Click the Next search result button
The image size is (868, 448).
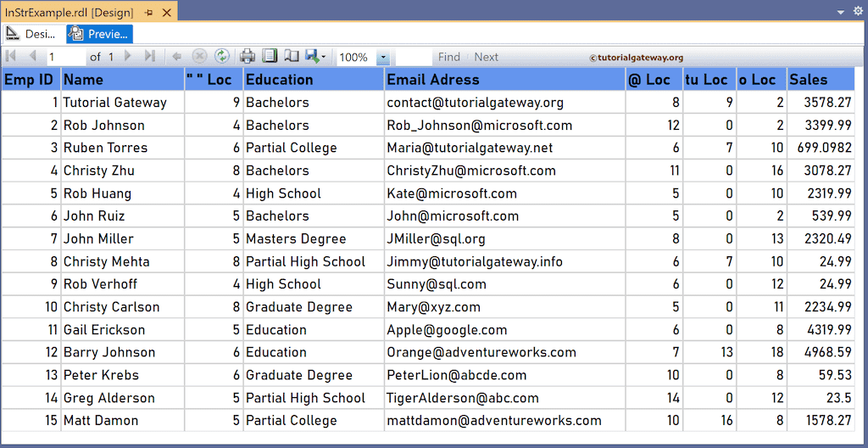click(x=487, y=57)
